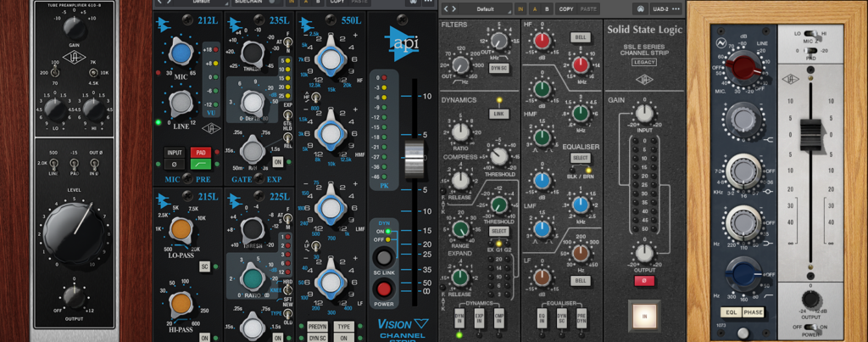Click the SC button on 215L
Image resolution: width=868 pixels, height=342 pixels.
coord(205,266)
